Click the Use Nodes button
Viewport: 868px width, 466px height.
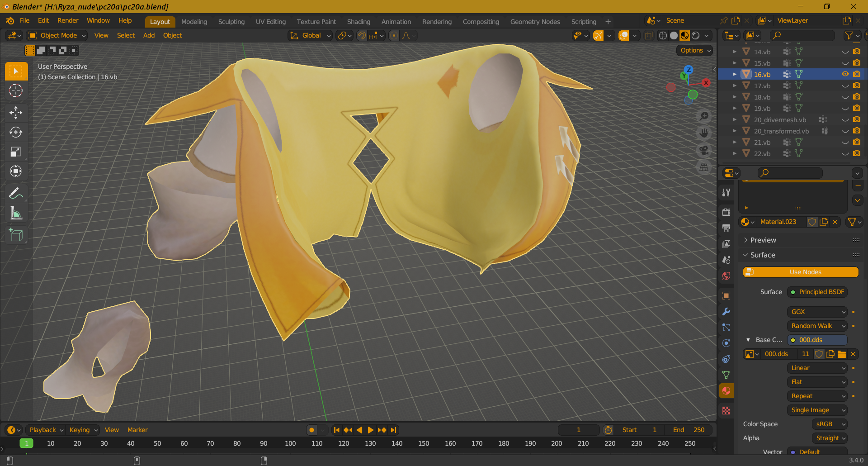pos(801,272)
